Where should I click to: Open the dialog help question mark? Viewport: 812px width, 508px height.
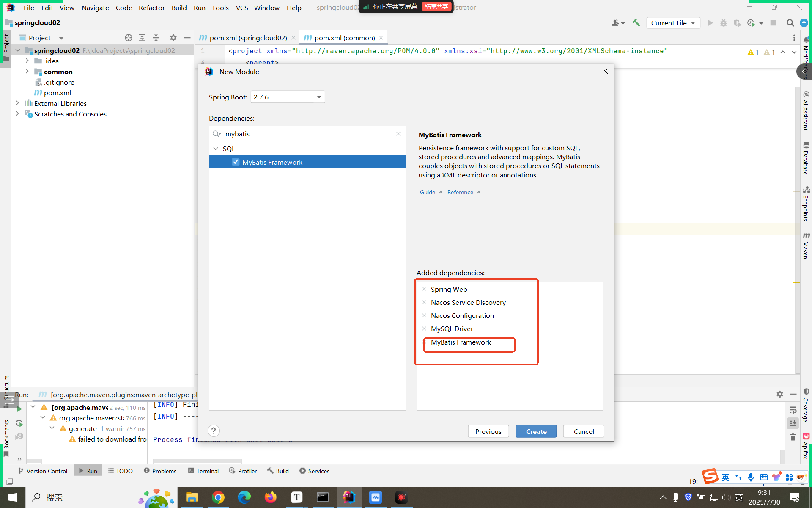click(x=214, y=431)
